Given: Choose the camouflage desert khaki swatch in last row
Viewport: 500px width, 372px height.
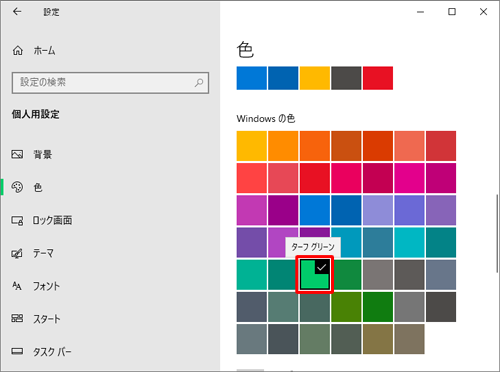Looking at the screenshot, I should click(x=378, y=339).
